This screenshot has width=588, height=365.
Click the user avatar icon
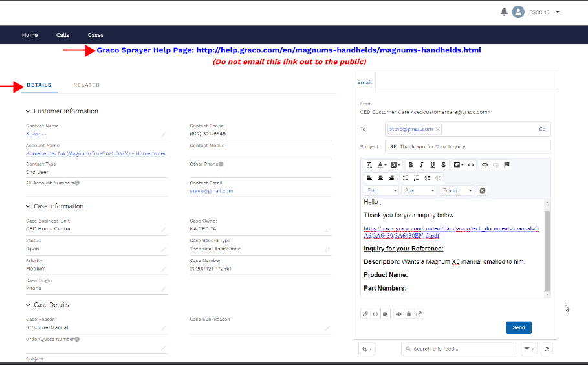[x=518, y=12]
